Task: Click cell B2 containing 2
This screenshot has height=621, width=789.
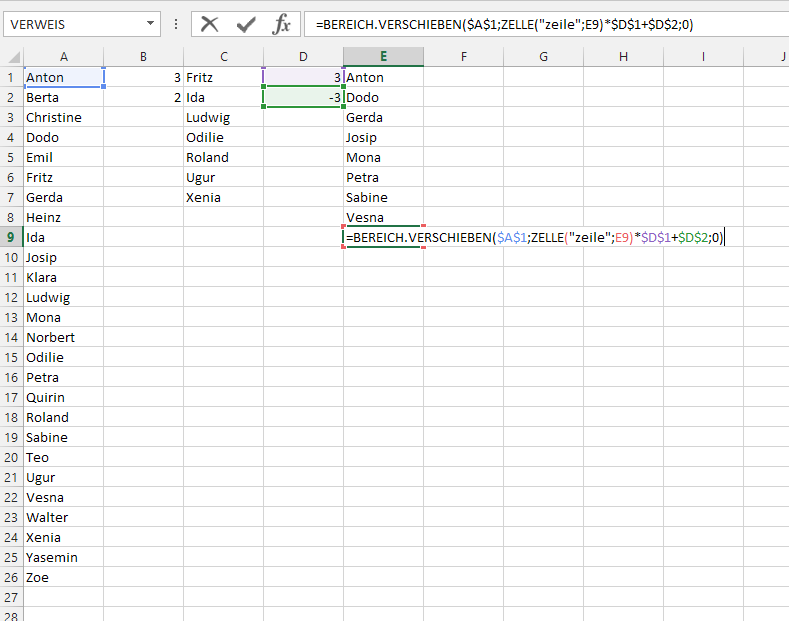Action: (143, 97)
